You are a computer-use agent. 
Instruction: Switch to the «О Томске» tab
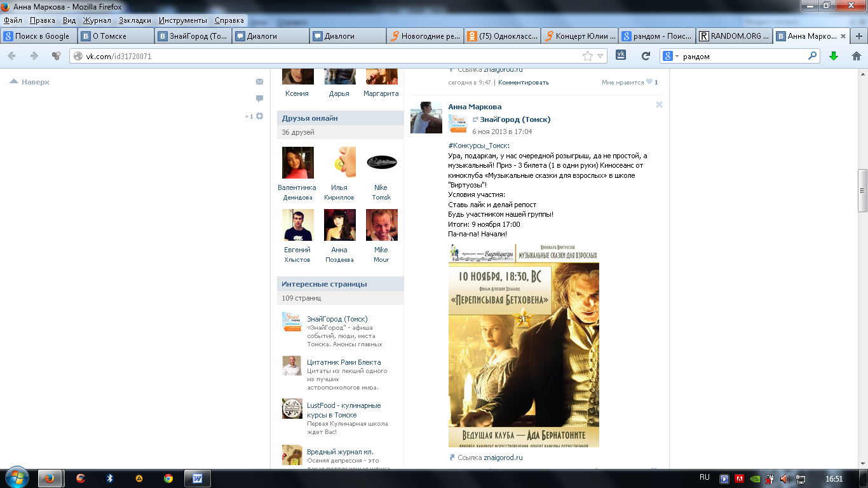116,36
